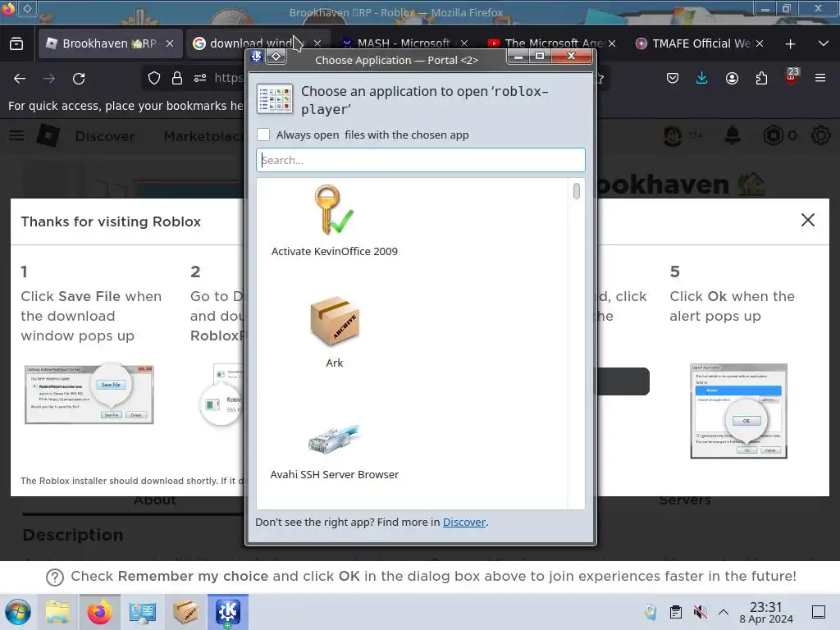Screen dimensions: 840x630
Task: Click the show desktop button
Action: click(819, 612)
